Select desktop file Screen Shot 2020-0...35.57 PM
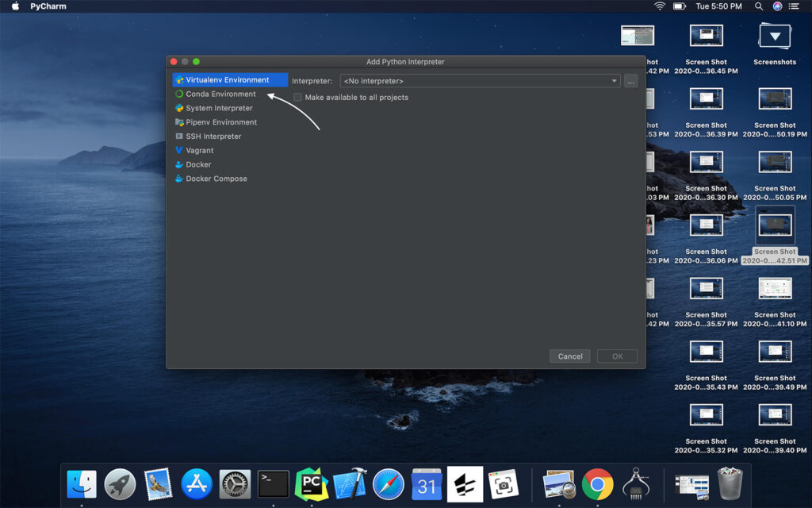812x508 pixels. (x=706, y=289)
